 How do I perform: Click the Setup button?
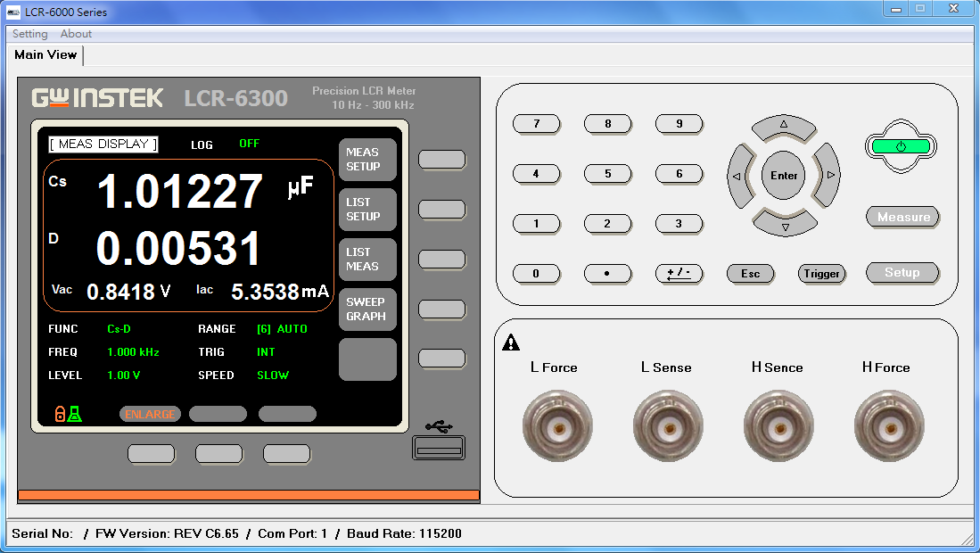pyautogui.click(x=902, y=273)
